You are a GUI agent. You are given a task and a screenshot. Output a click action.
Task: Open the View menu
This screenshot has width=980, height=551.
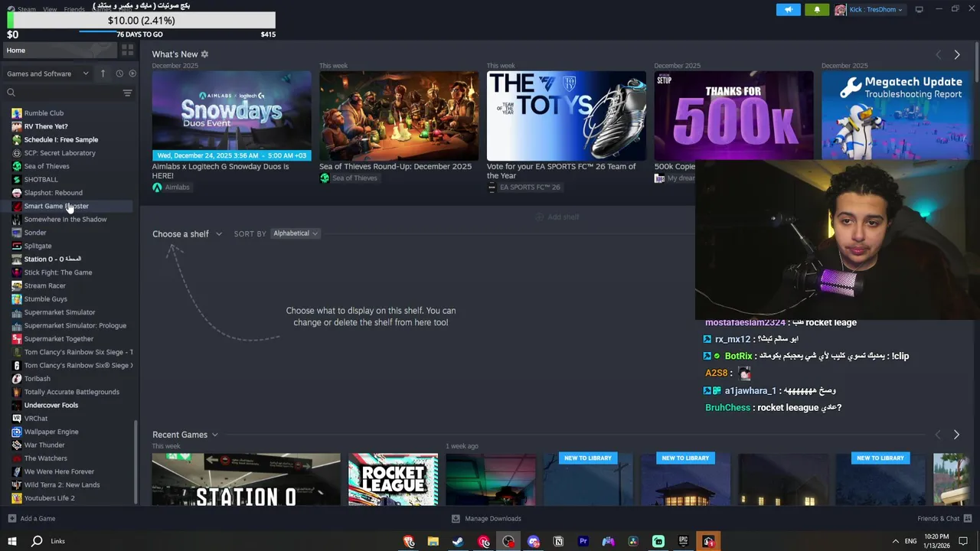(x=50, y=9)
